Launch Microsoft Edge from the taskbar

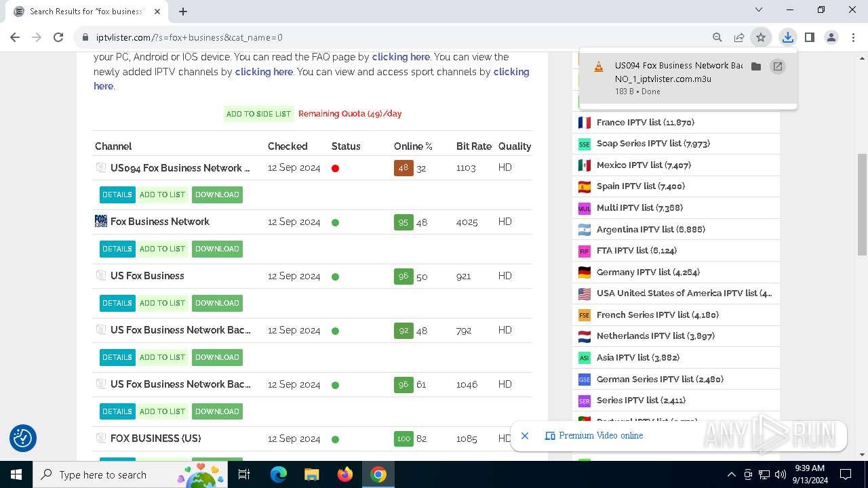(279, 474)
